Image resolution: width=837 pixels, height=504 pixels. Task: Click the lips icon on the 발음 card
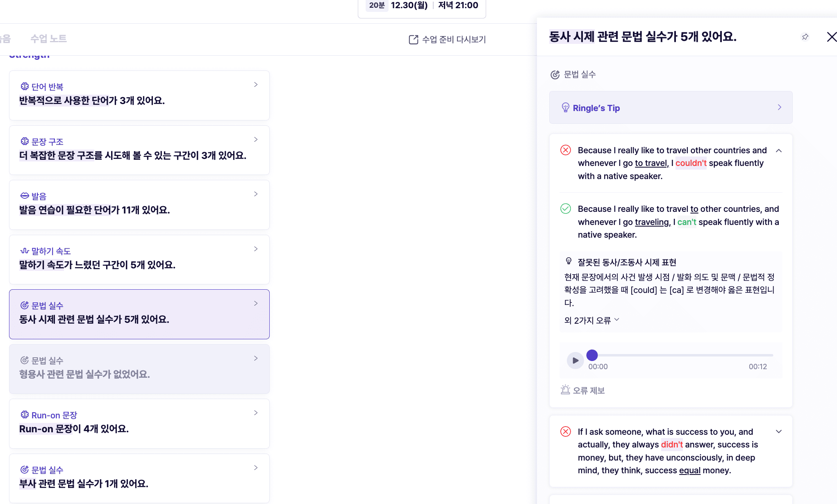pyautogui.click(x=25, y=196)
